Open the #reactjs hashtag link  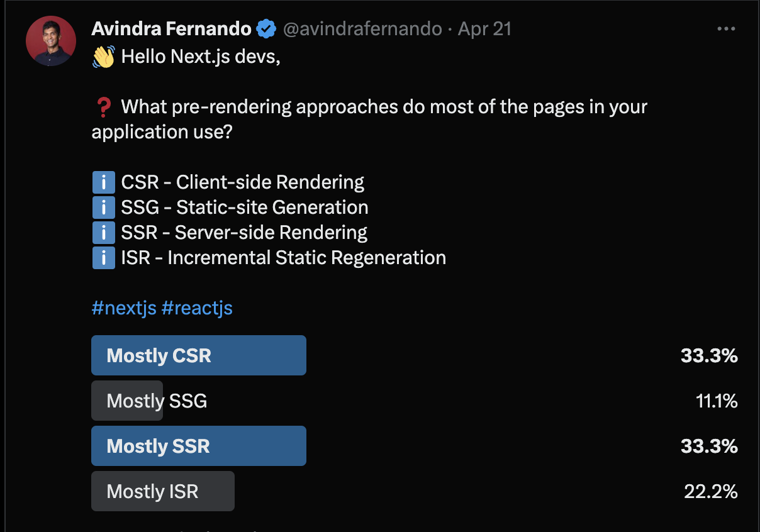[198, 308]
